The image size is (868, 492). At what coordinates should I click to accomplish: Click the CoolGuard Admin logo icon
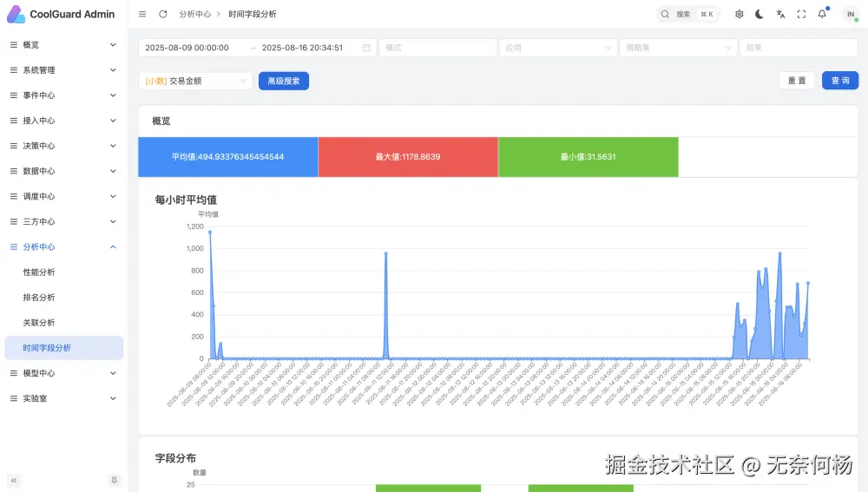pyautogui.click(x=16, y=15)
